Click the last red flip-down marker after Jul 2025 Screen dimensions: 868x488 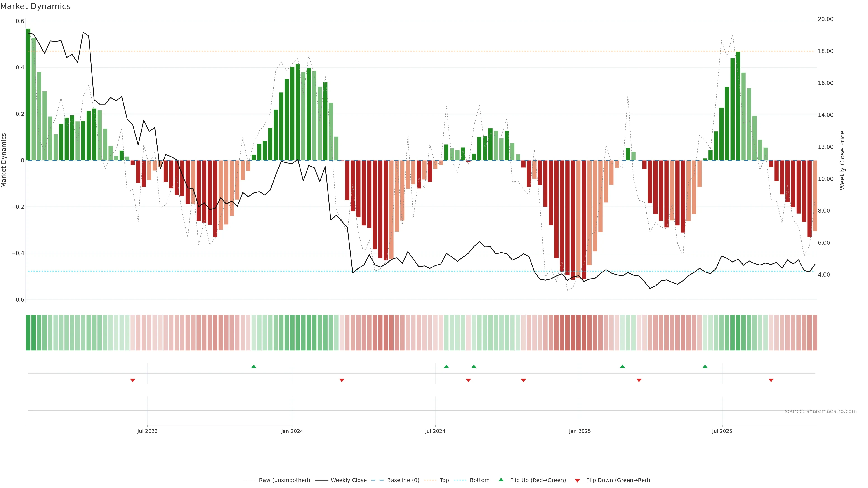click(x=771, y=380)
